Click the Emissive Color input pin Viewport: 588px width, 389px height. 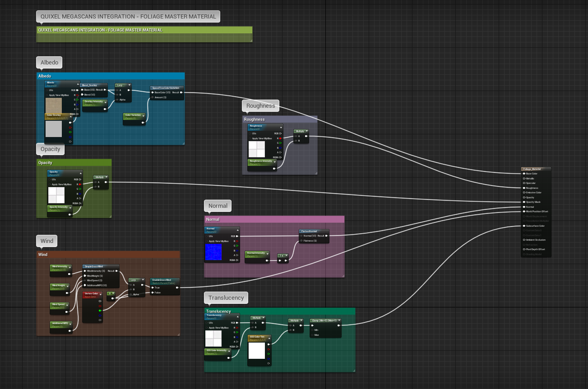(524, 192)
